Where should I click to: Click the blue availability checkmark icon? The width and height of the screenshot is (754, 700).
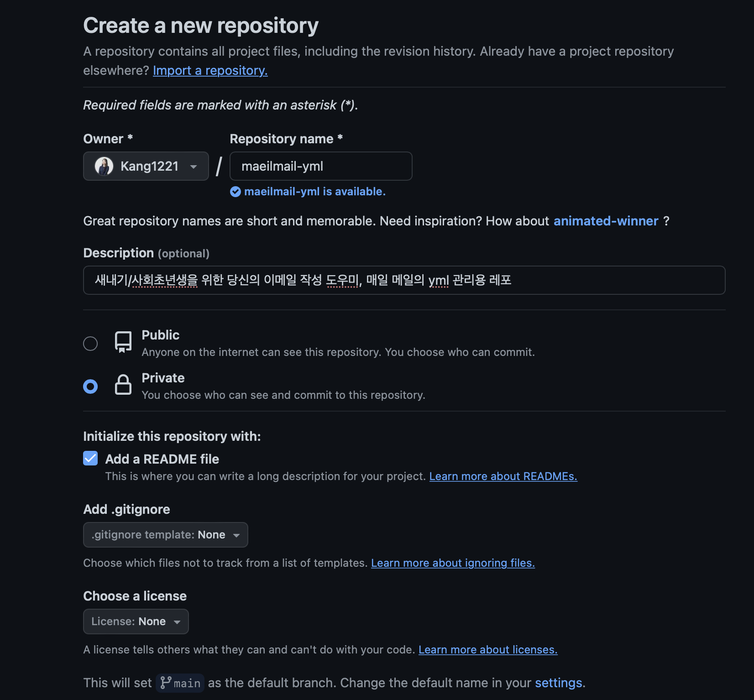236,192
